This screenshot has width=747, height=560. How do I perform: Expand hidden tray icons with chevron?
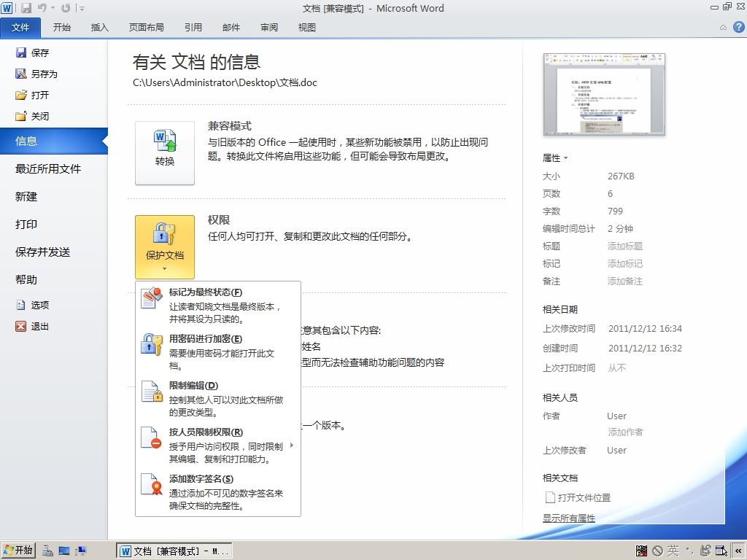[738, 551]
